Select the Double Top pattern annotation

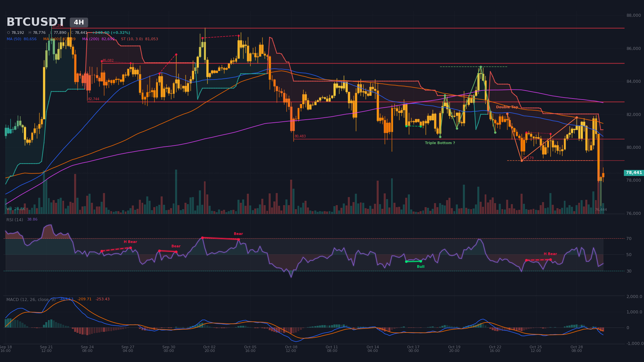[x=507, y=107]
